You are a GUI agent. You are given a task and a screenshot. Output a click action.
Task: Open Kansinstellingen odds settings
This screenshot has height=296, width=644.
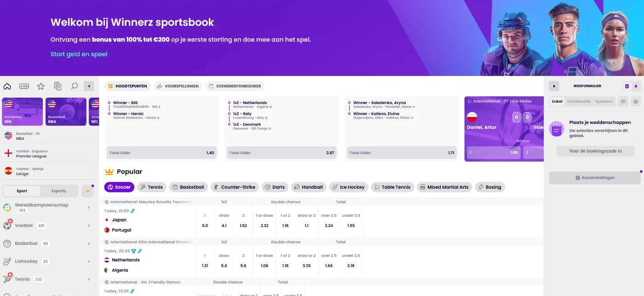(x=595, y=178)
